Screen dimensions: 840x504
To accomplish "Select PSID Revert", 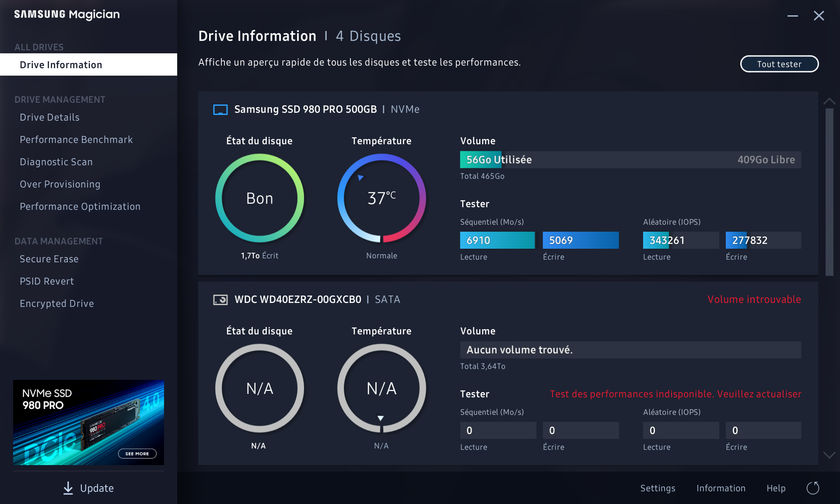I will (x=47, y=281).
